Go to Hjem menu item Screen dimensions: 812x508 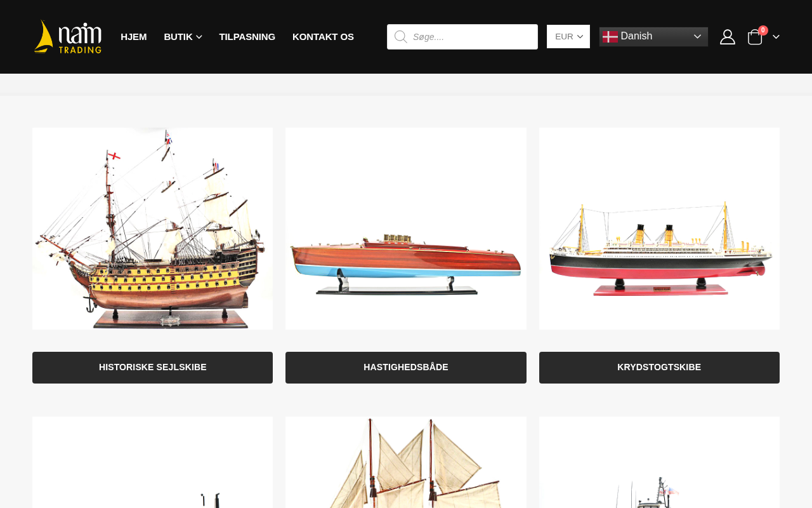[134, 37]
